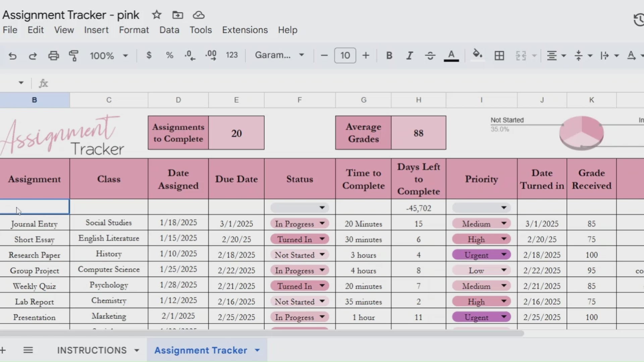The height and width of the screenshot is (362, 644).
Task: Toggle bold formatting
Action: point(389,55)
